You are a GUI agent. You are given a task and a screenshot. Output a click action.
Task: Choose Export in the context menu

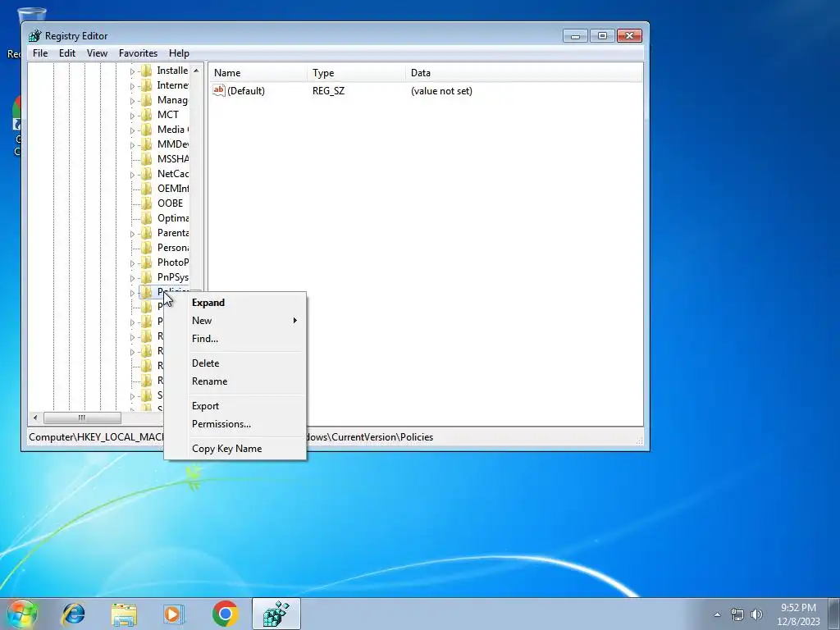click(235, 406)
